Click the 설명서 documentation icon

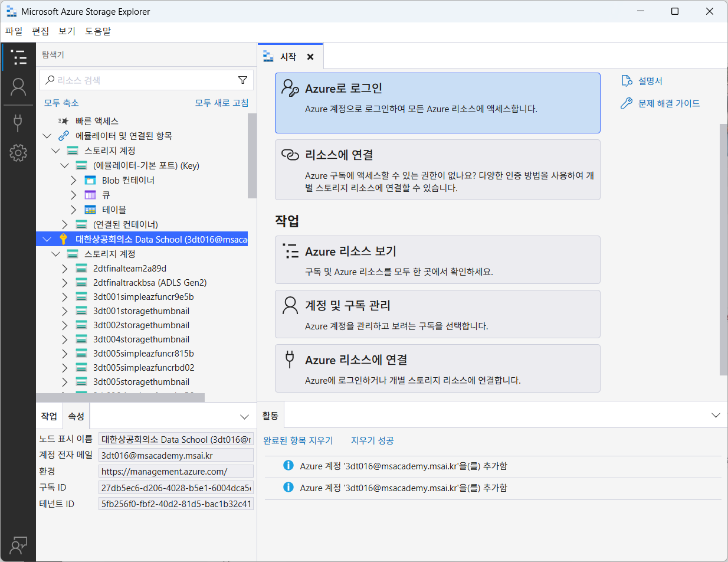tap(627, 81)
